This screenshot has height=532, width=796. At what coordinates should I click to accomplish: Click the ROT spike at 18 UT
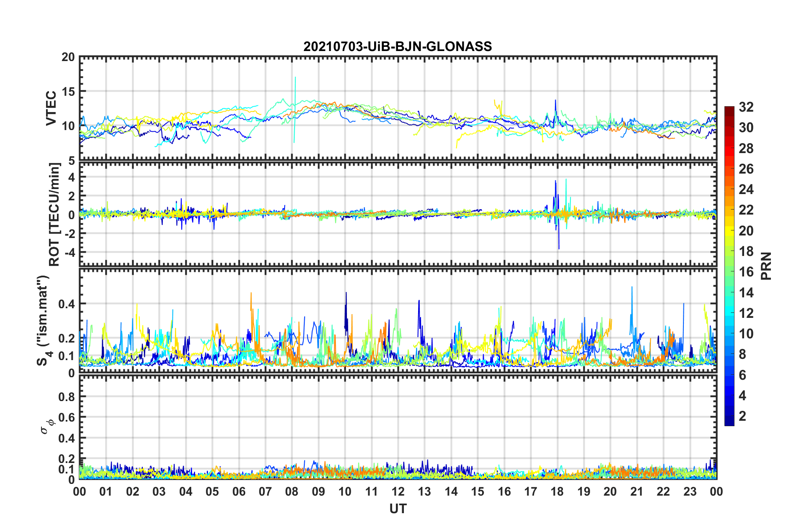(557, 215)
